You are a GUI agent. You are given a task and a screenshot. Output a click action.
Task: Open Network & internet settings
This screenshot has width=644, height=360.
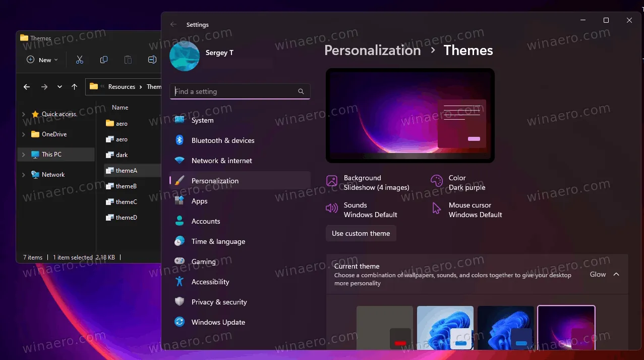pos(240,161)
